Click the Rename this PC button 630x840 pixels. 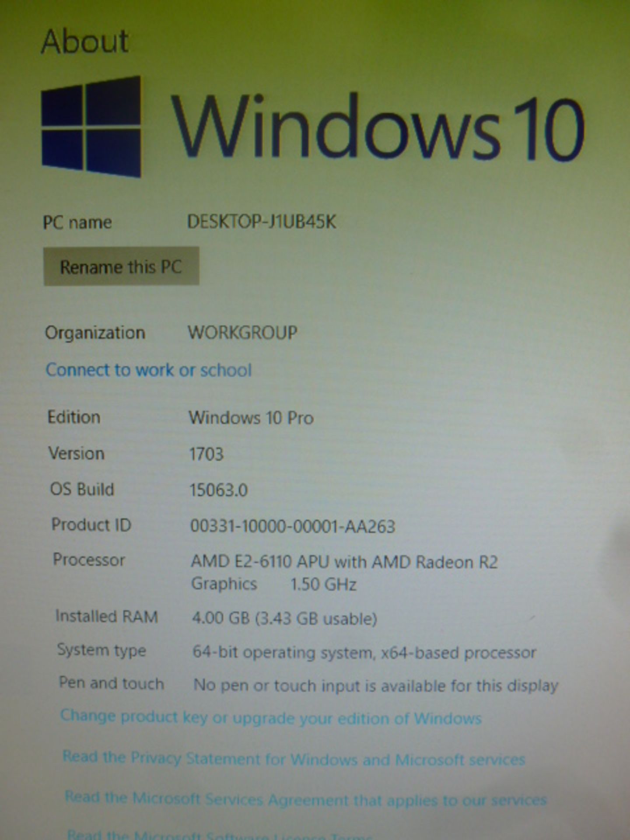coord(121,266)
